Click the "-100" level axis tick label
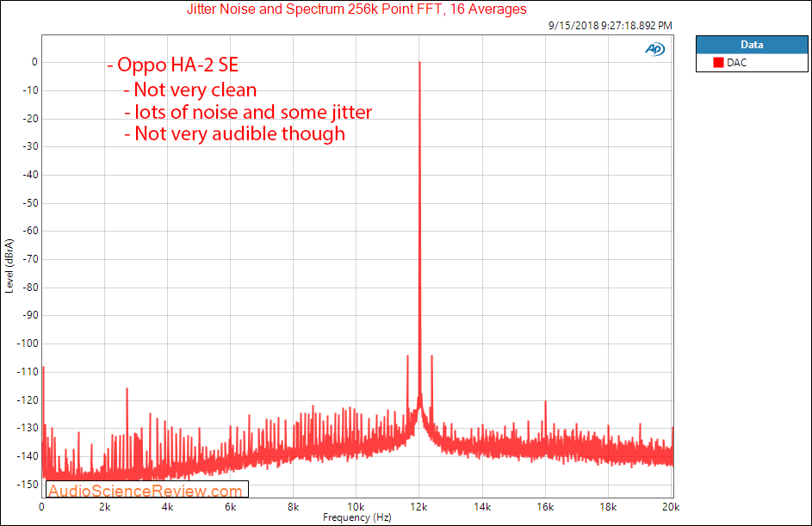 pyautogui.click(x=28, y=343)
